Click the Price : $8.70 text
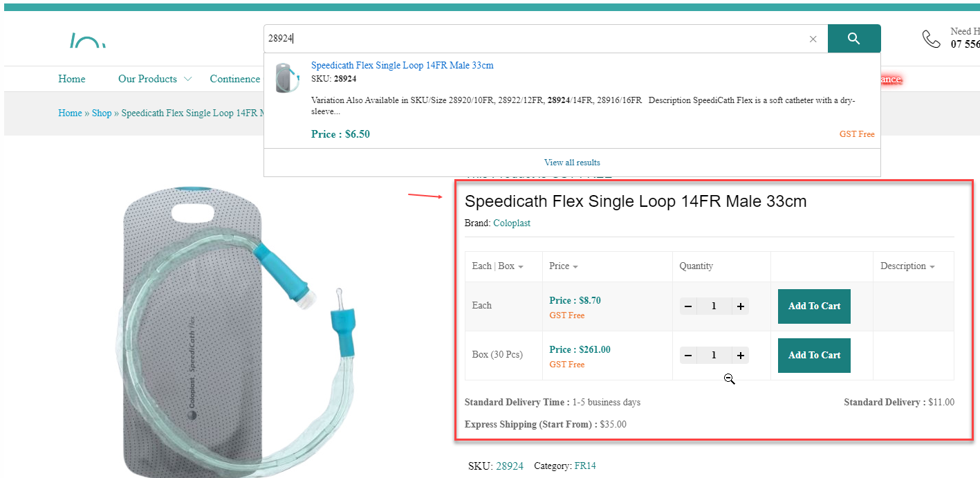980x478 pixels. point(575,301)
